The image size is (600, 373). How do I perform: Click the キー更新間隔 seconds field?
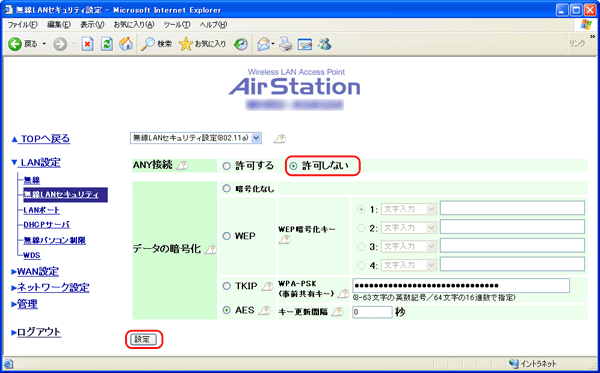[372, 312]
